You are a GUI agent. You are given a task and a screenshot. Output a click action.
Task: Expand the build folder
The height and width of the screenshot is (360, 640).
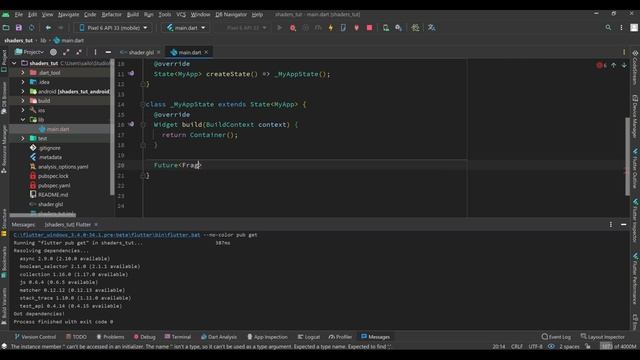(23, 101)
